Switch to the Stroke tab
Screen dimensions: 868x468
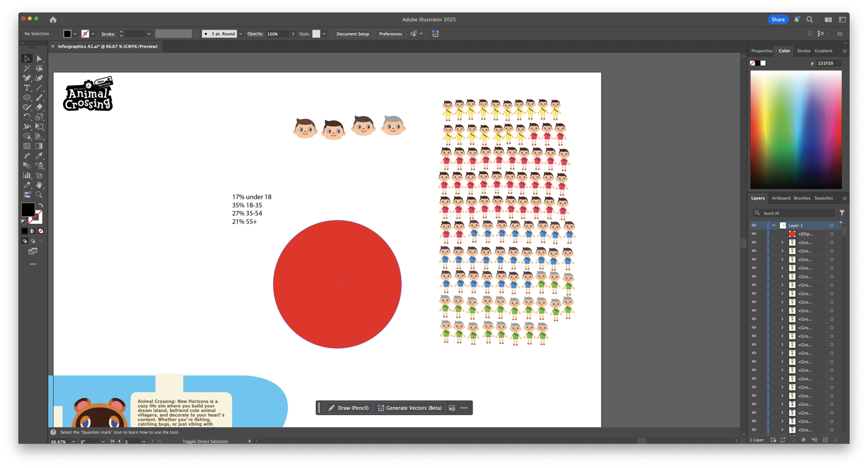coord(804,51)
